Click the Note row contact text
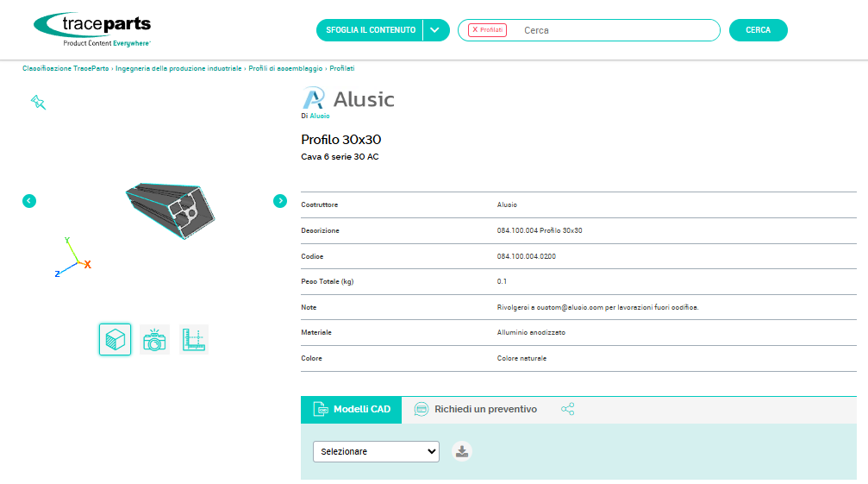The width and height of the screenshot is (868, 484). (598, 307)
